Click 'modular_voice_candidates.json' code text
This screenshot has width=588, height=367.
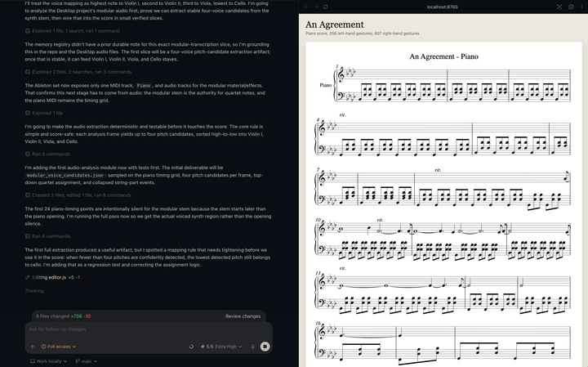65,175
